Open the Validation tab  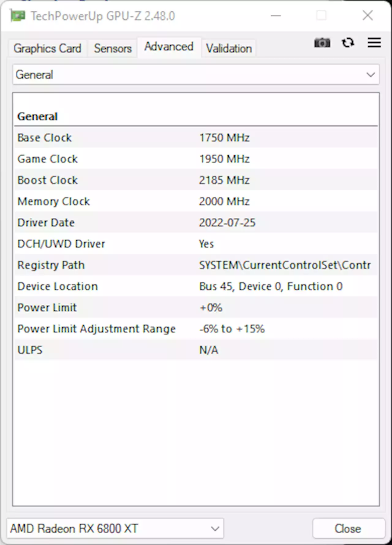pyautogui.click(x=229, y=48)
